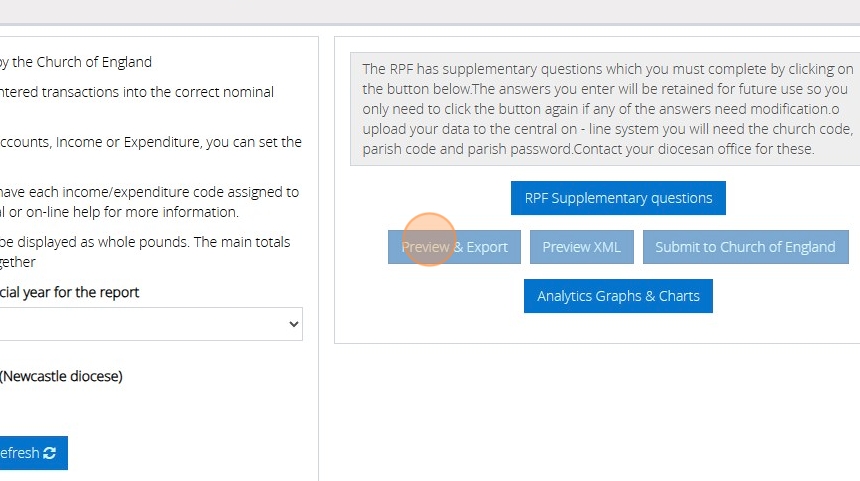The image size is (860, 481).
Task: Click the 'Income or Expenditure' text line
Action: pyautogui.click(x=150, y=142)
